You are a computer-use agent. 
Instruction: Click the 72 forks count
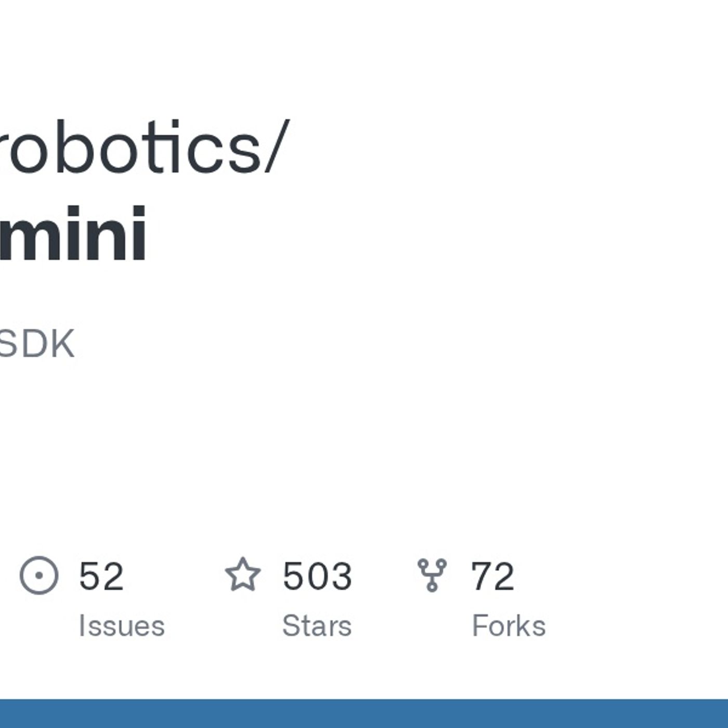tap(492, 576)
